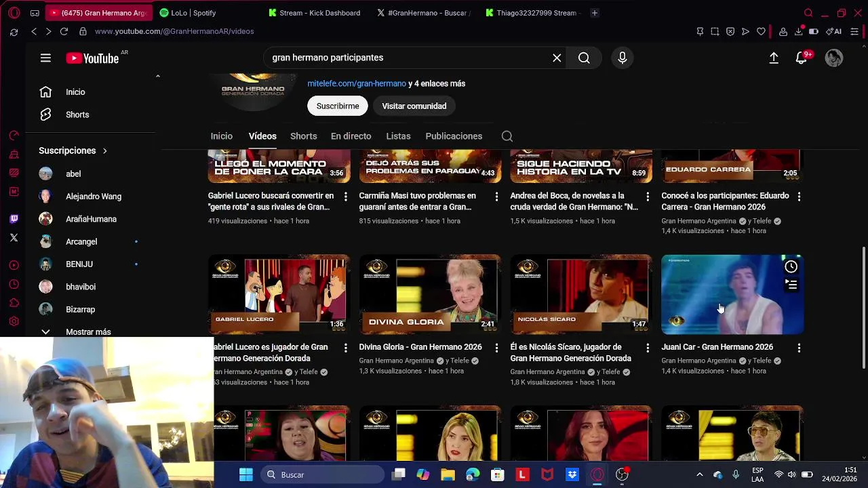Open the Listas tab
868x488 pixels.
398,136
